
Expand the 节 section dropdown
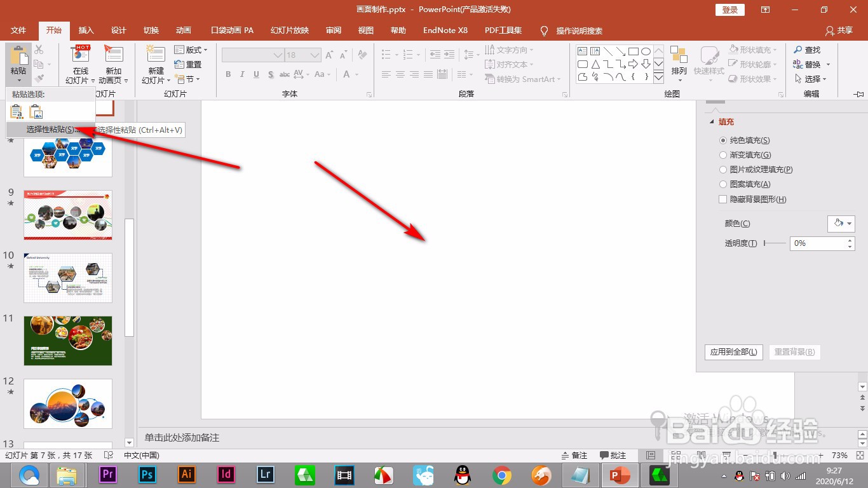click(x=188, y=79)
